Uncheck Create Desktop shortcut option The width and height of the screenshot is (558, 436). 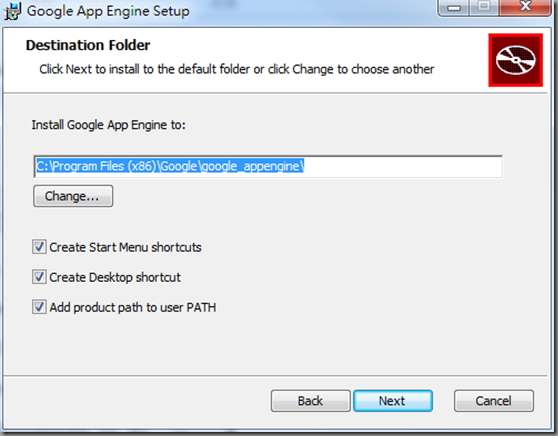tap(39, 277)
